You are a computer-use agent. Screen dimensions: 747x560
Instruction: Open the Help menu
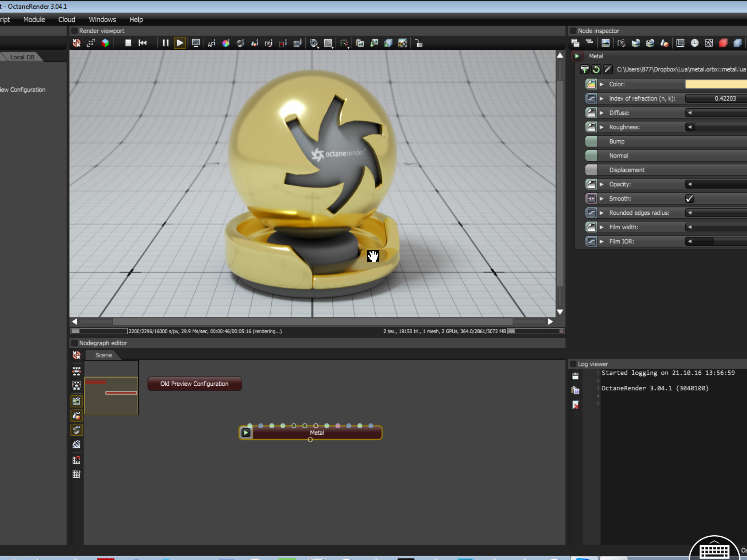point(136,19)
